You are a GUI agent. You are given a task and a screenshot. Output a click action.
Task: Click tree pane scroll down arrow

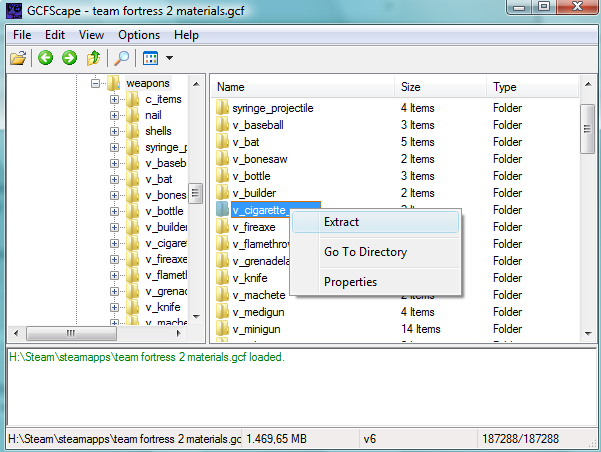coord(196,317)
